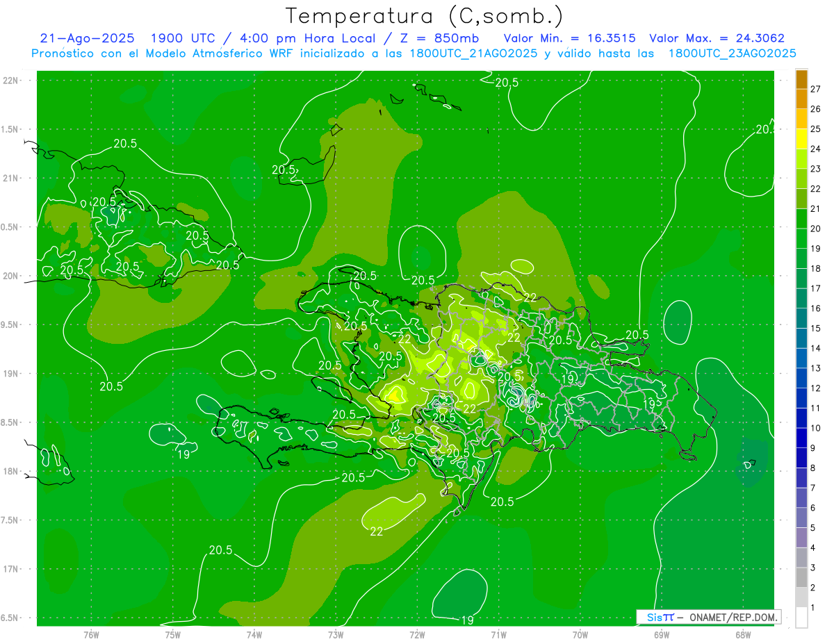Click the '75W' longitude axis label

tap(172, 634)
